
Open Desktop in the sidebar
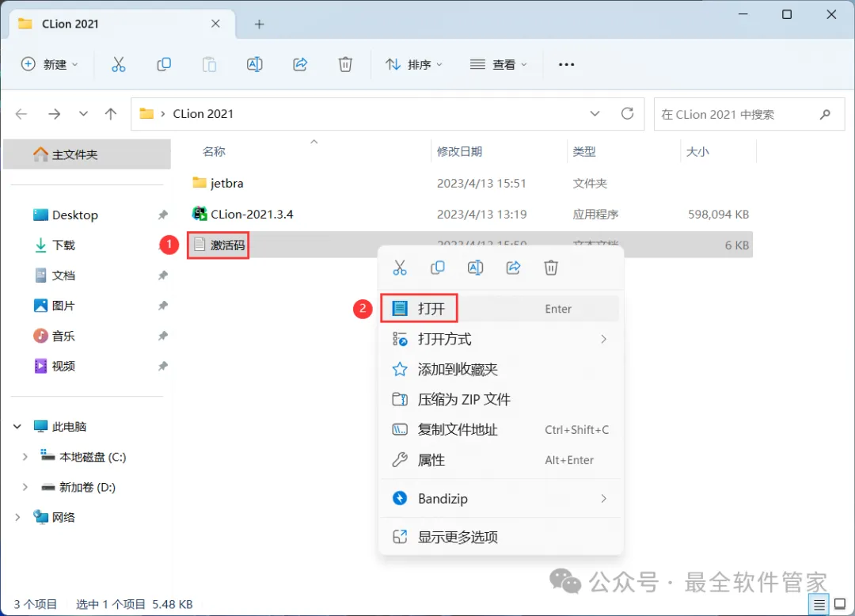coord(74,215)
